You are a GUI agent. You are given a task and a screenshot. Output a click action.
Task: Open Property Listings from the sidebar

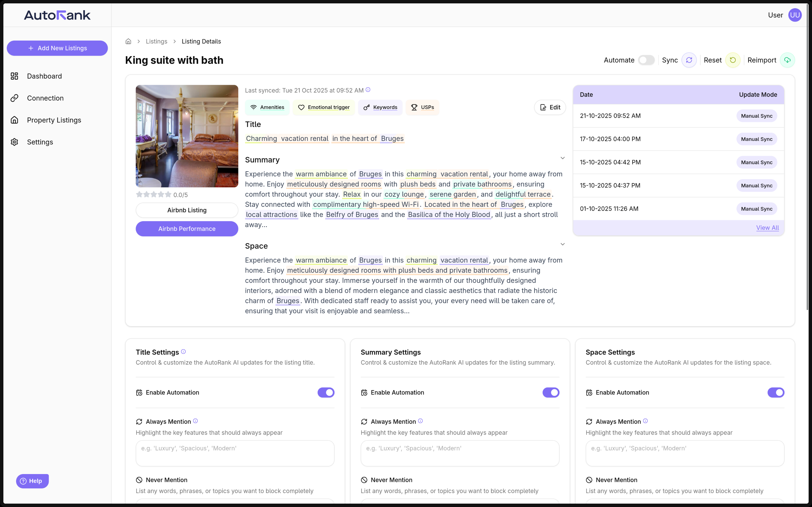coord(54,120)
